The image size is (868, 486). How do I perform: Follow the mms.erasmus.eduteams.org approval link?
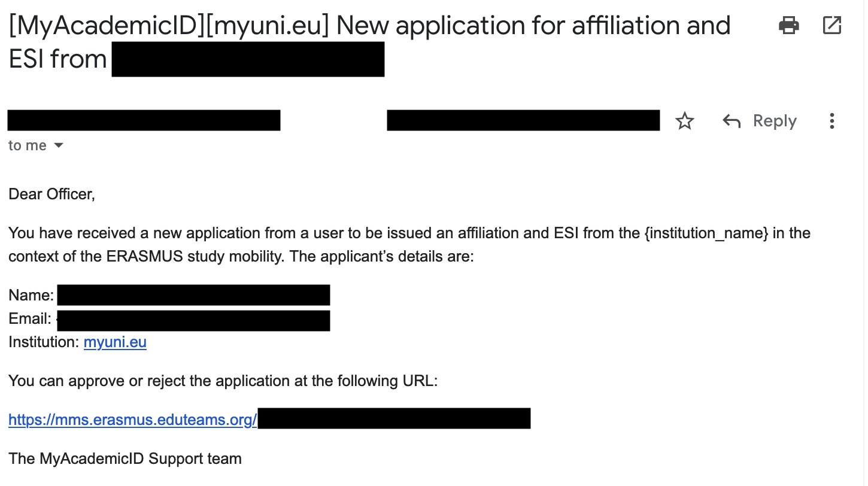tap(133, 420)
